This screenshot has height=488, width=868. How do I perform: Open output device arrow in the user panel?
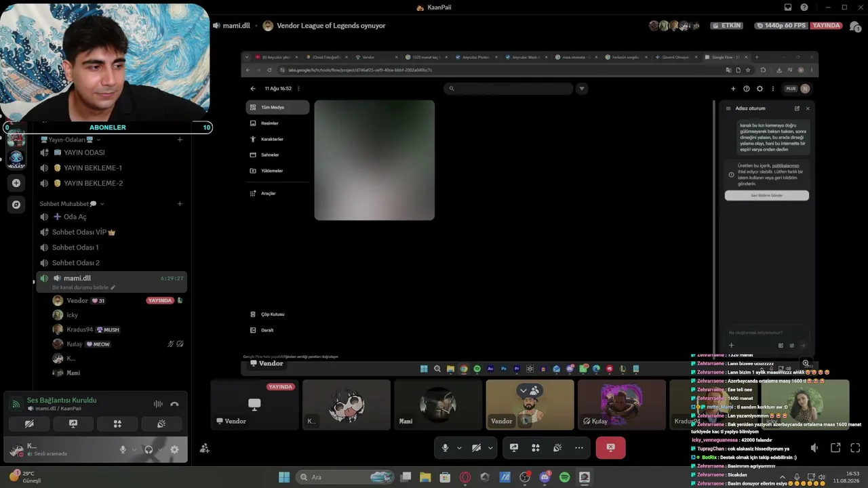160,449
